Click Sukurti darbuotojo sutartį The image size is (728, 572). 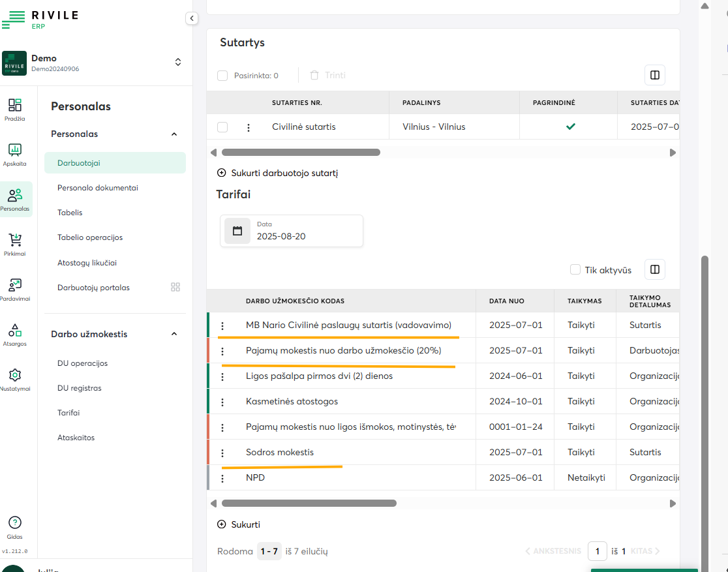point(277,173)
